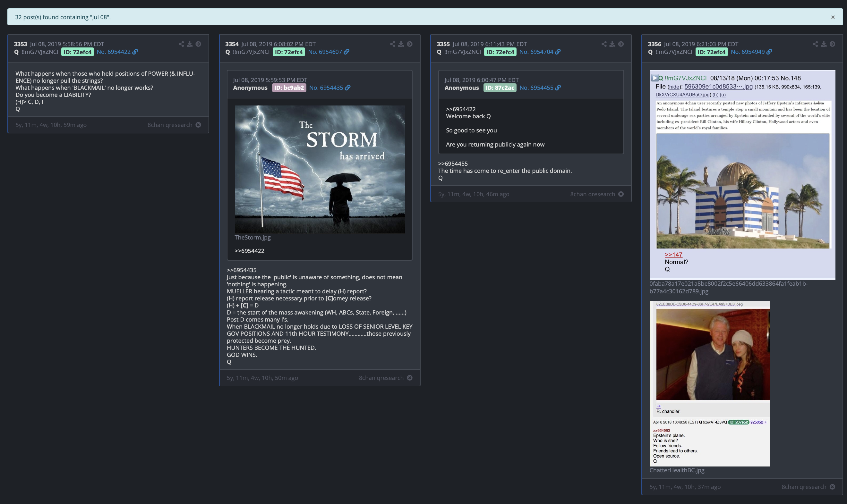Click the 0faba78a17e021a8be... file name
The width and height of the screenshot is (847, 504).
(728, 287)
